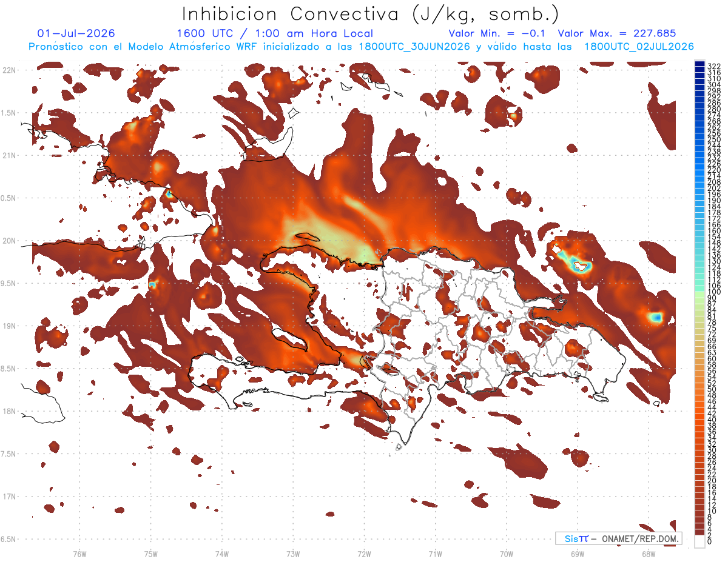Click the 'Valor Min. = -0.1' readout
Screen dimensions: 728x562
pos(498,34)
